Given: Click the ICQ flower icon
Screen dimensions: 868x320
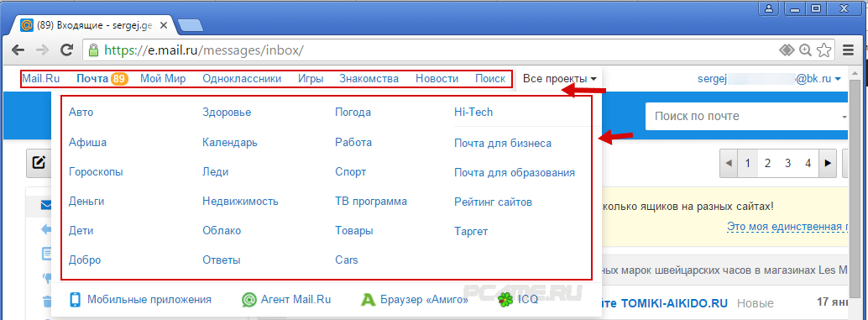Looking at the screenshot, I should 505,300.
